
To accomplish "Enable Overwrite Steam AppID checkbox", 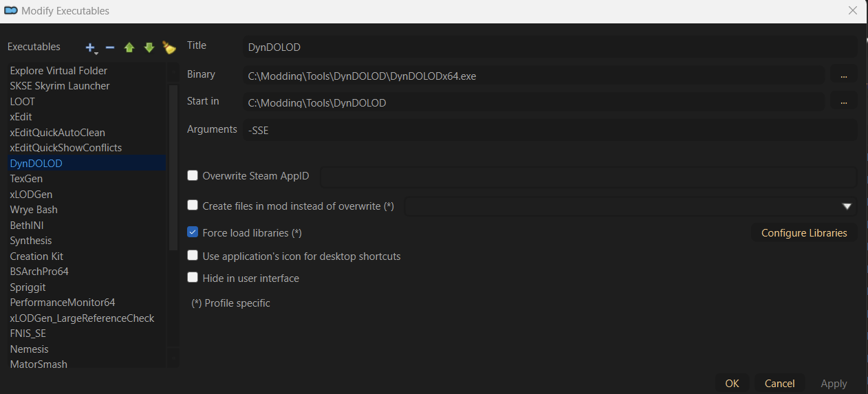I will (193, 176).
